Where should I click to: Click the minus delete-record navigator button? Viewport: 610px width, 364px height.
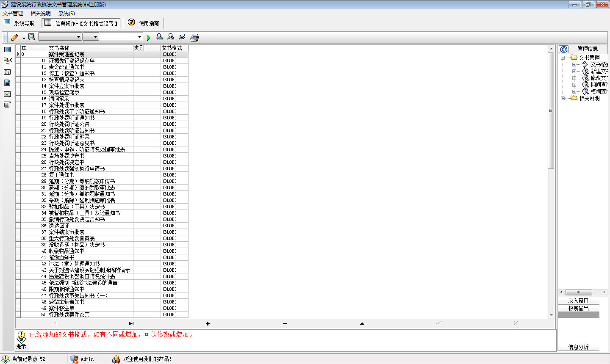coord(285,323)
